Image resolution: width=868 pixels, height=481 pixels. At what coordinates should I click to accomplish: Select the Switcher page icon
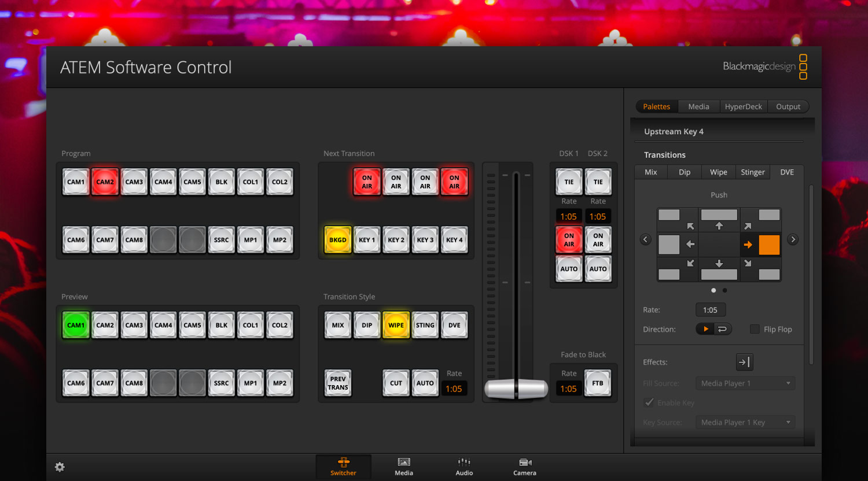click(x=343, y=466)
